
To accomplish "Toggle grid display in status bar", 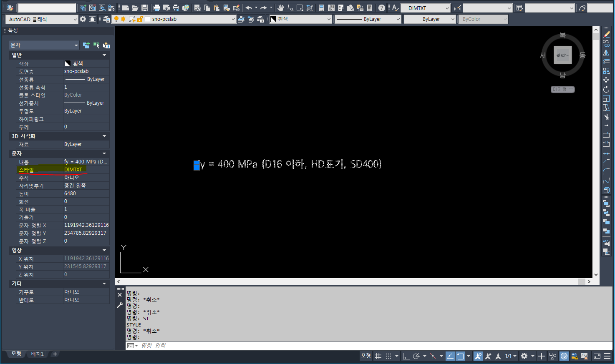I will tap(378, 356).
